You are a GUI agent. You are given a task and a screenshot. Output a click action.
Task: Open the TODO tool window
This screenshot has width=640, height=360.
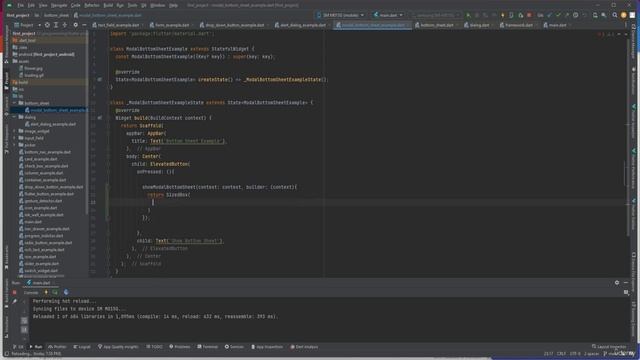click(154, 347)
